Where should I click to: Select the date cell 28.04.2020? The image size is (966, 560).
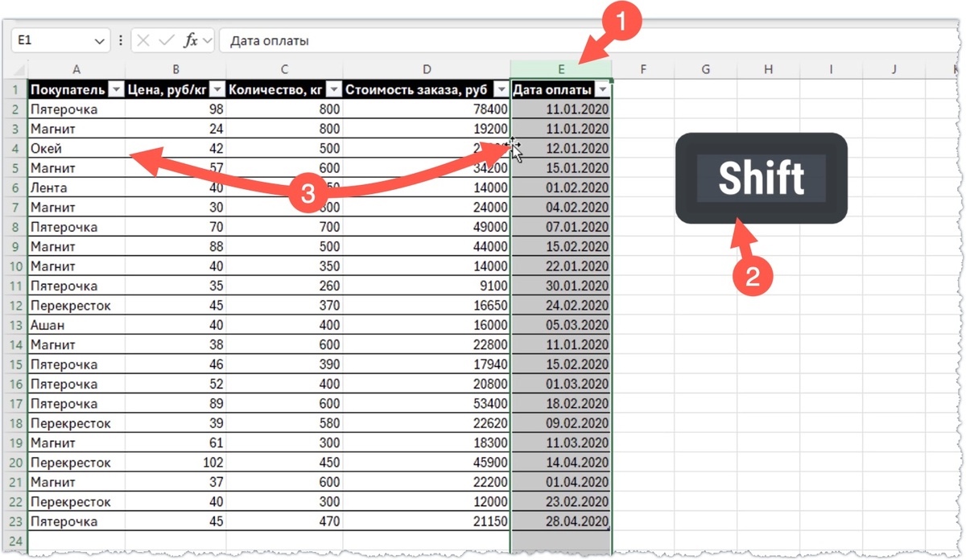561,521
